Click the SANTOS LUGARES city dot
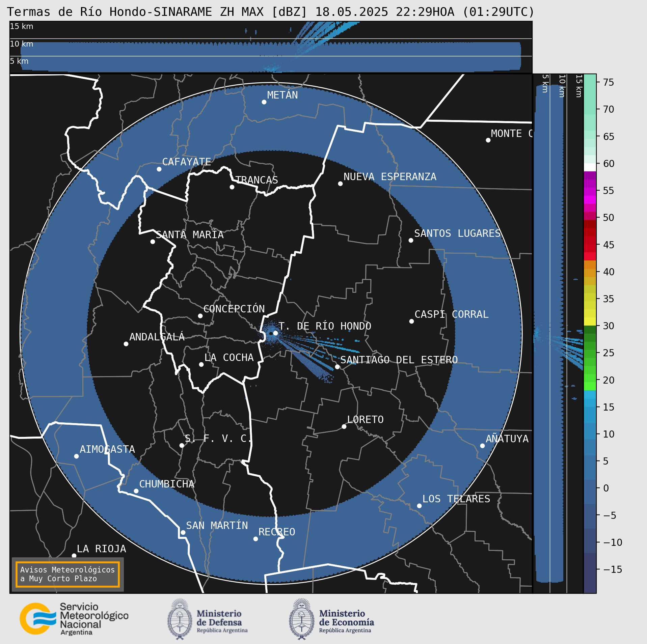The height and width of the screenshot is (644, 647). (x=411, y=240)
